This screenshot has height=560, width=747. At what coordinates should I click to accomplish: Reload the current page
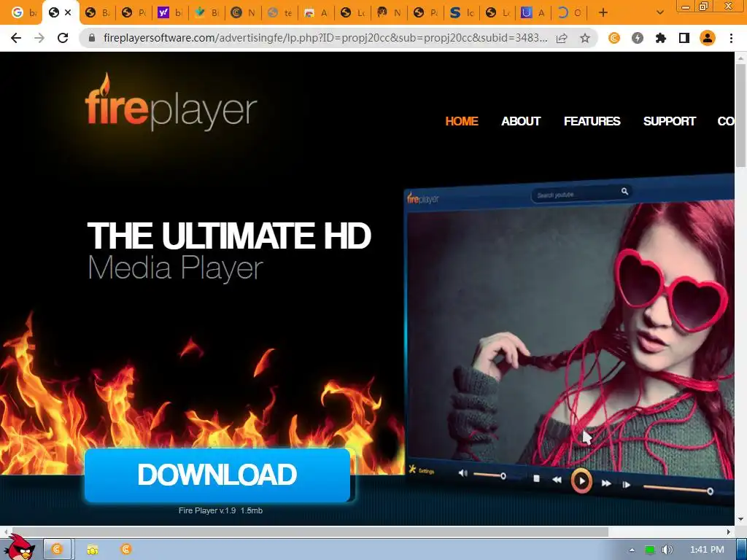click(63, 38)
